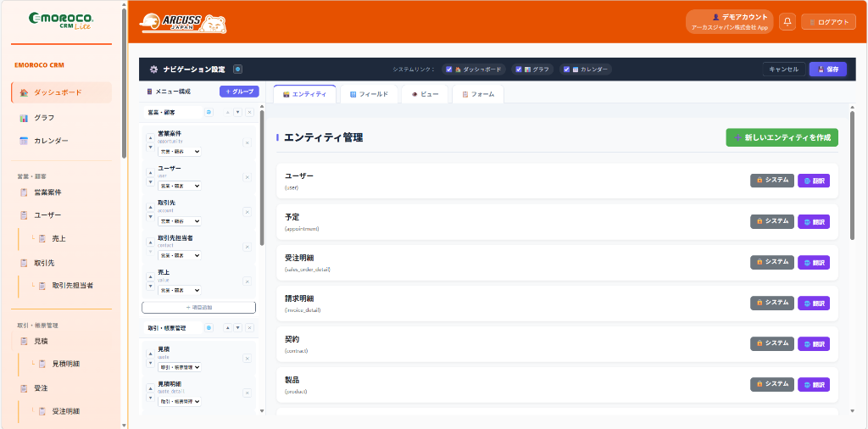This screenshot has width=868, height=429.
Task: Open group dropdown for 見積明細
Action: 180,401
